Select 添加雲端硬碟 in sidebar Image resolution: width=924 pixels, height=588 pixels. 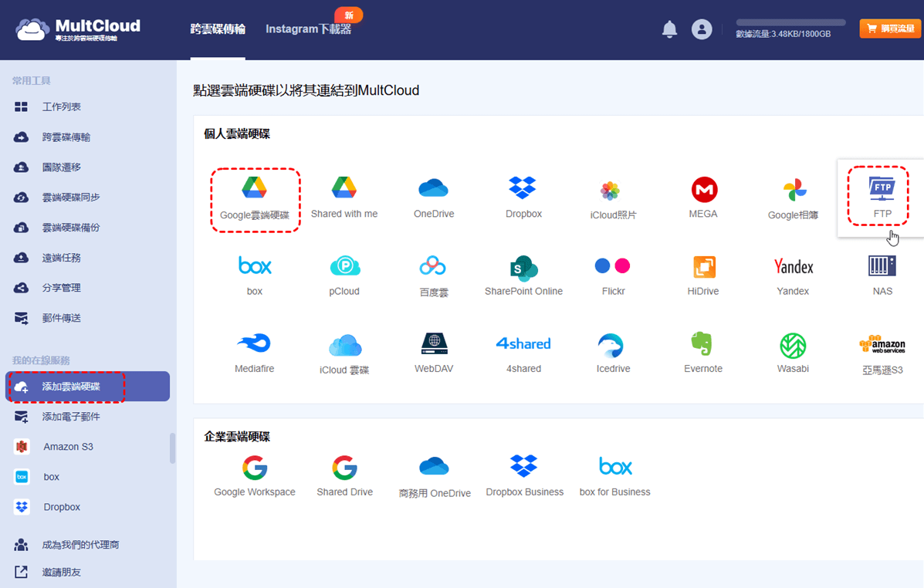point(87,387)
